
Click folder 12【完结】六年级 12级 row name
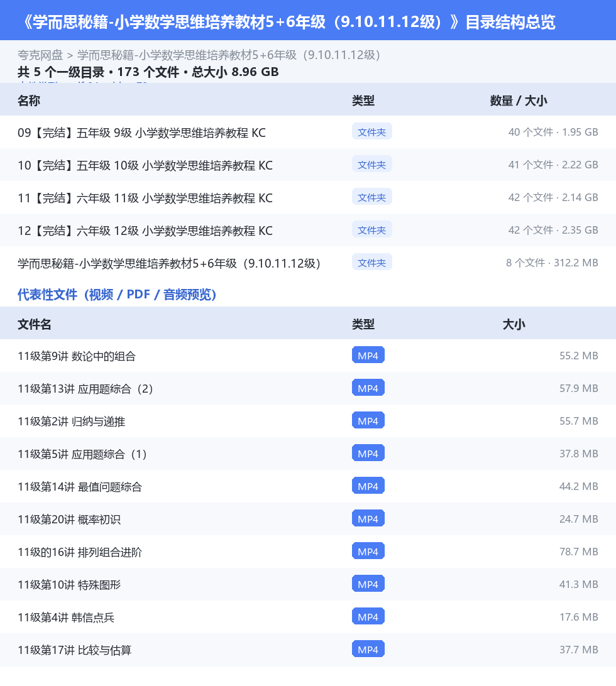coord(145,231)
